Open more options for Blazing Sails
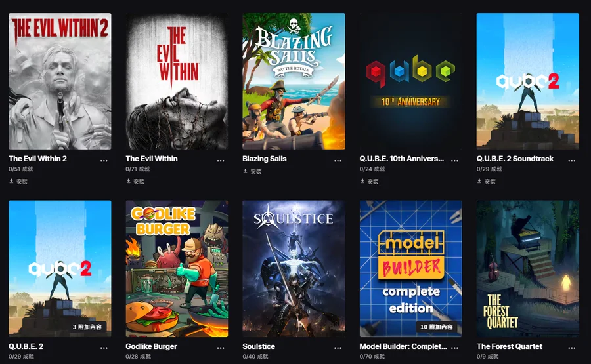The width and height of the screenshot is (591, 364). pyautogui.click(x=338, y=160)
